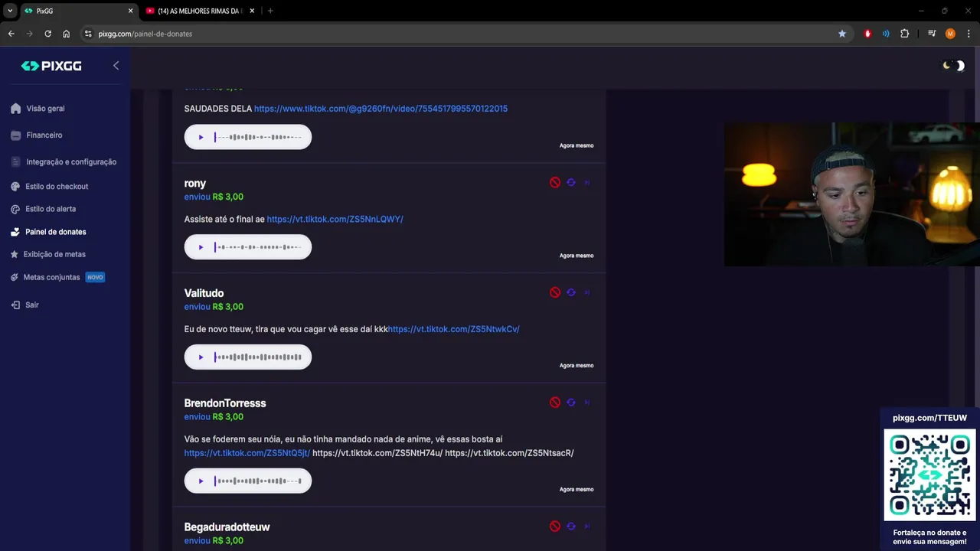Click the Valitudo donor name
This screenshot has width=980, height=551.
click(x=204, y=293)
